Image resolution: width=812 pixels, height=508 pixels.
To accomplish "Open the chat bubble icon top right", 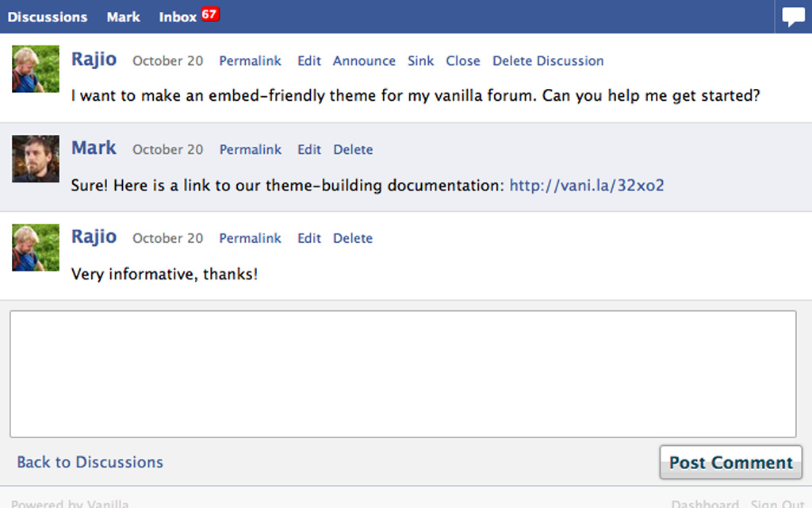I will click(x=792, y=16).
